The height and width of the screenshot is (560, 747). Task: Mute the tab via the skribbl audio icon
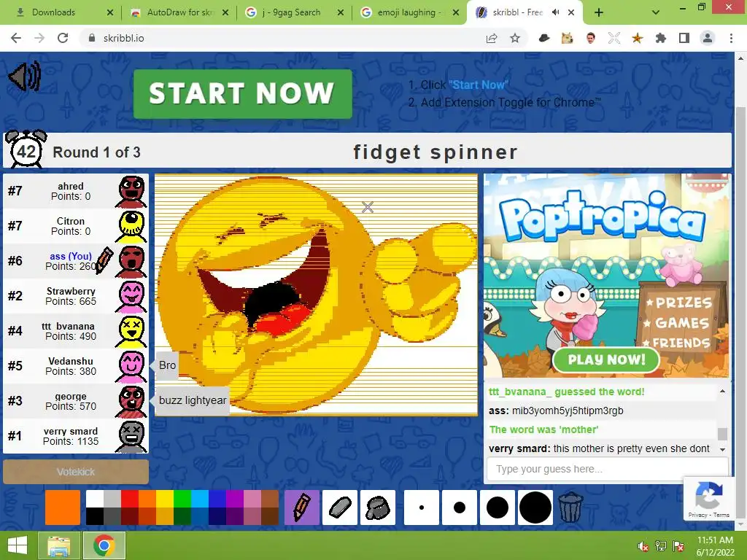click(x=555, y=12)
